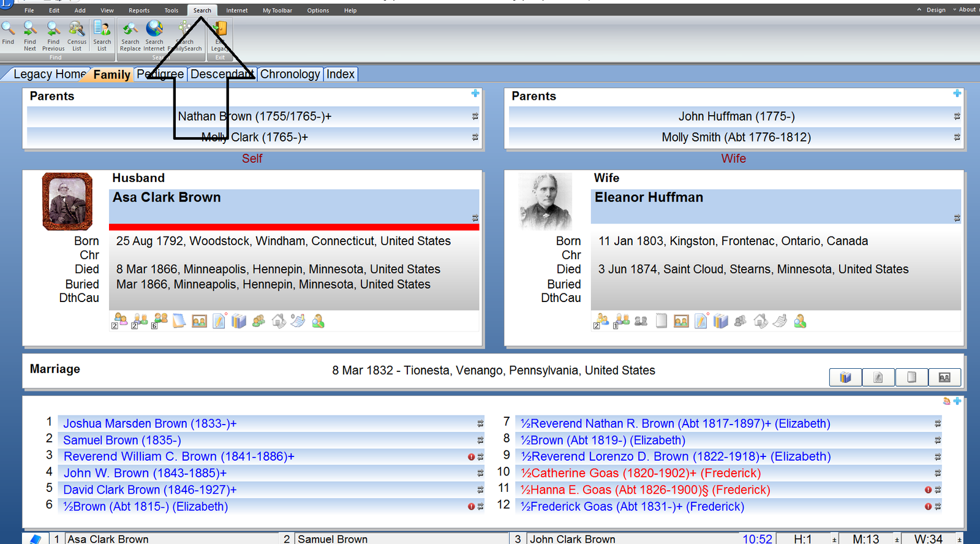Open husband's sources books icon
Screen dimensions: 980x544
coord(239,321)
